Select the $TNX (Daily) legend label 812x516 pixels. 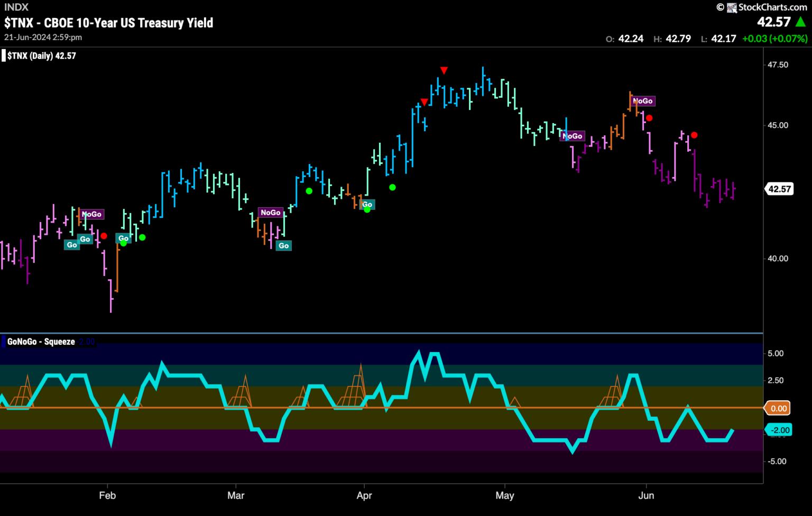tap(41, 56)
